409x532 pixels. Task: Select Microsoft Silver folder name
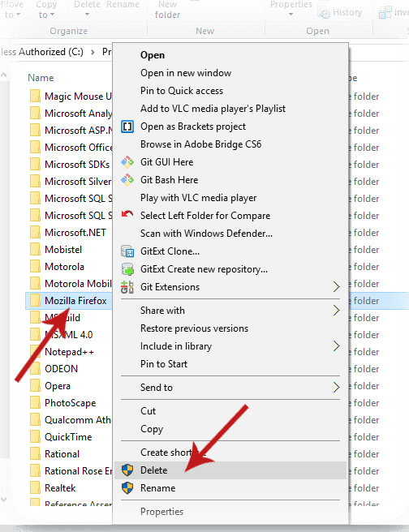(78, 182)
